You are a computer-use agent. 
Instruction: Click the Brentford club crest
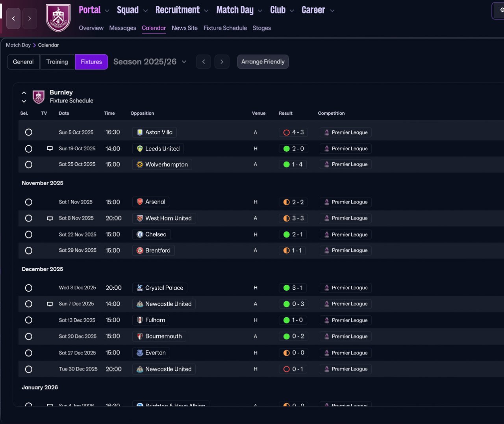click(x=140, y=250)
